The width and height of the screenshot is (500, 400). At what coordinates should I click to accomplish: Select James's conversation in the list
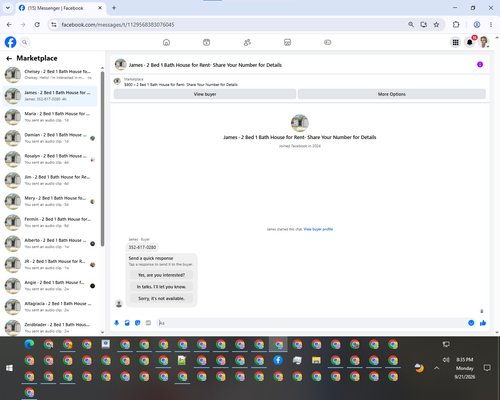pyautogui.click(x=50, y=96)
